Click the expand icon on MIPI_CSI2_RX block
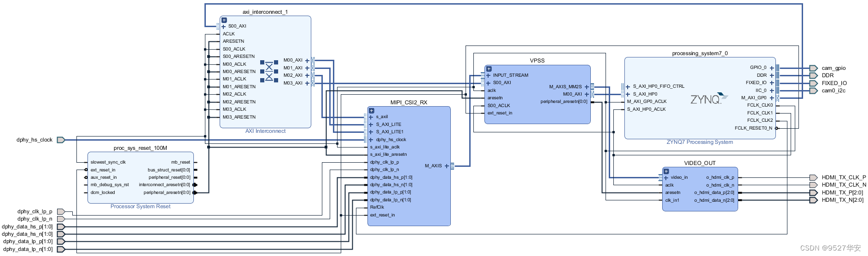 click(372, 111)
